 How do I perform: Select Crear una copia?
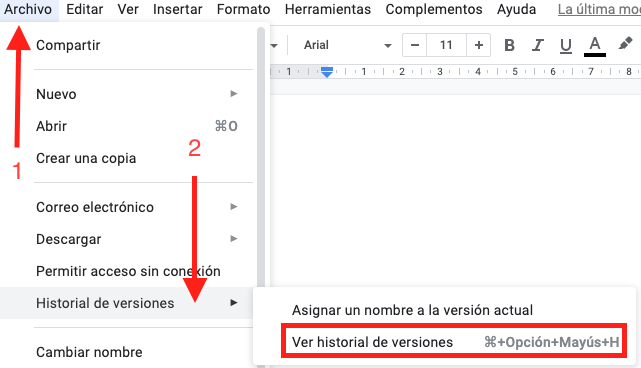point(127,158)
